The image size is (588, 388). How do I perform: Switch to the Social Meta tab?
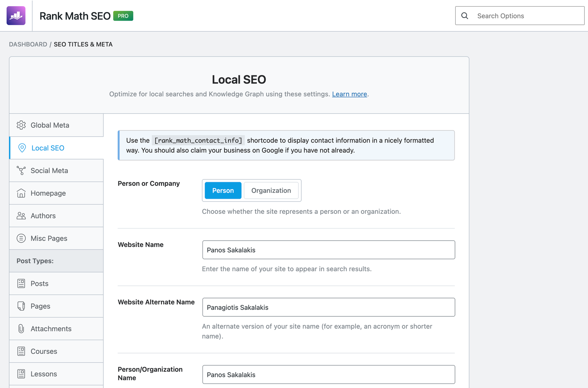(x=56, y=170)
